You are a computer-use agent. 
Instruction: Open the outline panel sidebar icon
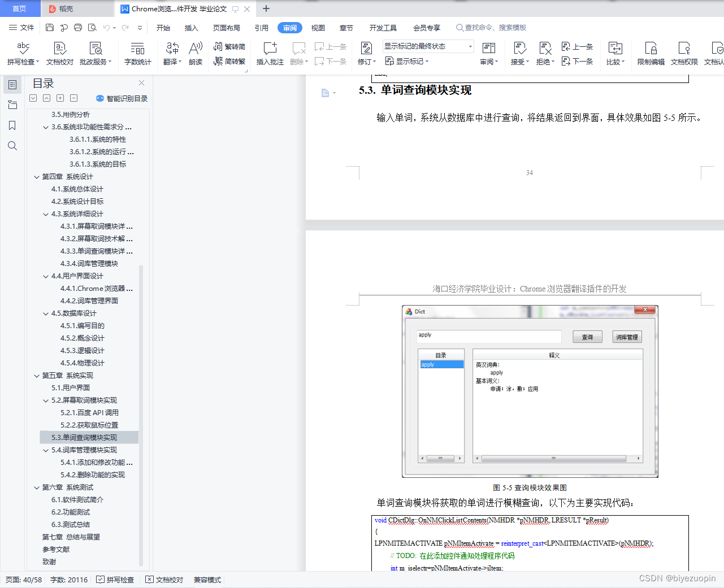pos(12,85)
